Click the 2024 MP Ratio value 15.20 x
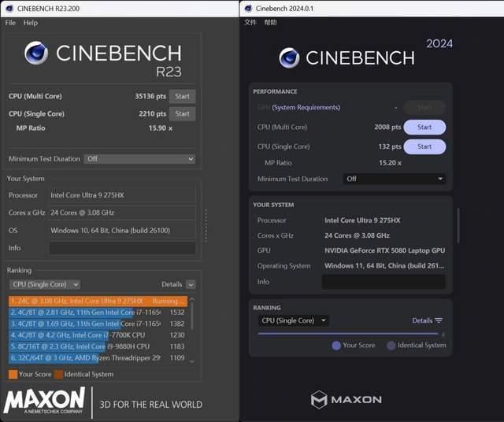Image resolution: width=504 pixels, height=422 pixels. 390,163
